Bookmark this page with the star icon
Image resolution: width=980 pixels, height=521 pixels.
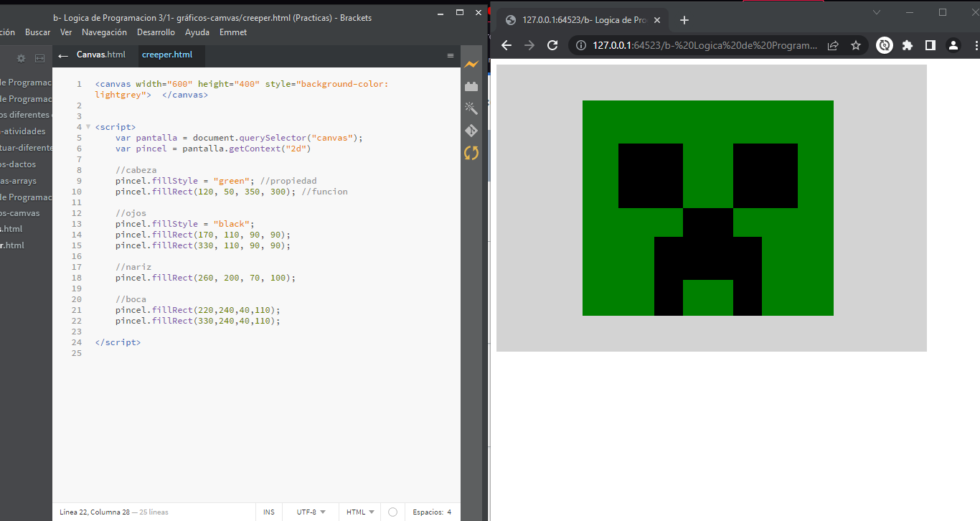pyautogui.click(x=856, y=45)
